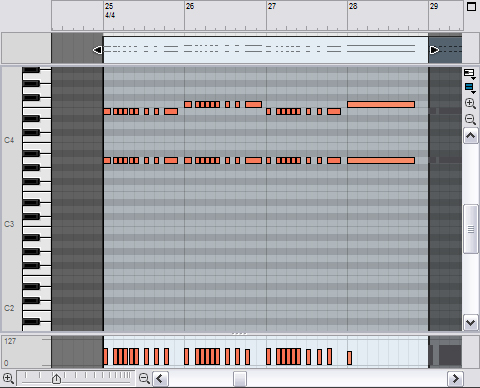Open the blue edit lane selector dropdown
Viewport: 480px width, 388px height.
(470, 88)
